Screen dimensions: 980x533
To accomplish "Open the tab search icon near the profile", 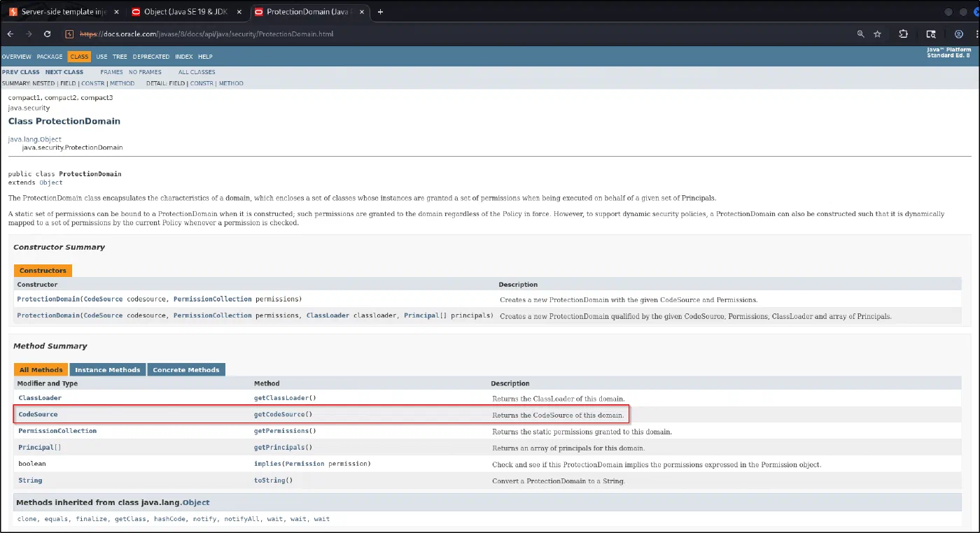I will click(x=931, y=34).
